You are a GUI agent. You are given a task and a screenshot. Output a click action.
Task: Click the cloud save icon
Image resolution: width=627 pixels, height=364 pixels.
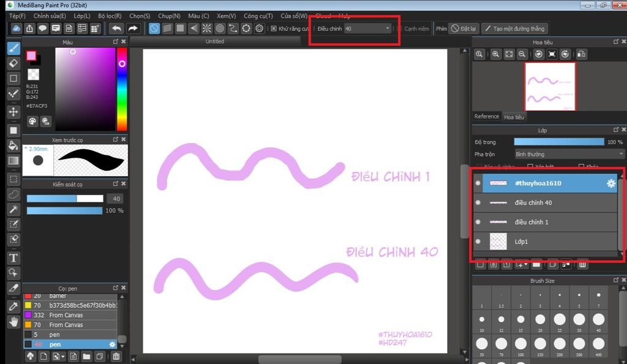[x=16, y=28]
